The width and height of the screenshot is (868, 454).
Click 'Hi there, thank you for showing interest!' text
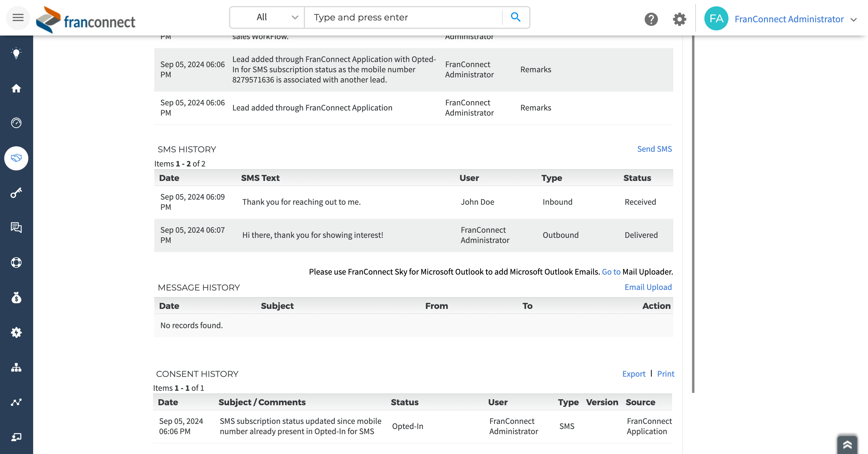pyautogui.click(x=312, y=235)
